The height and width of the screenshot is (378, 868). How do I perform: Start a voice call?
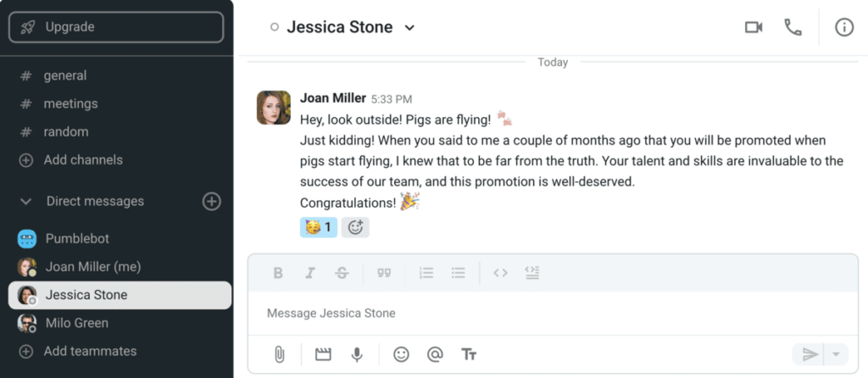[793, 27]
